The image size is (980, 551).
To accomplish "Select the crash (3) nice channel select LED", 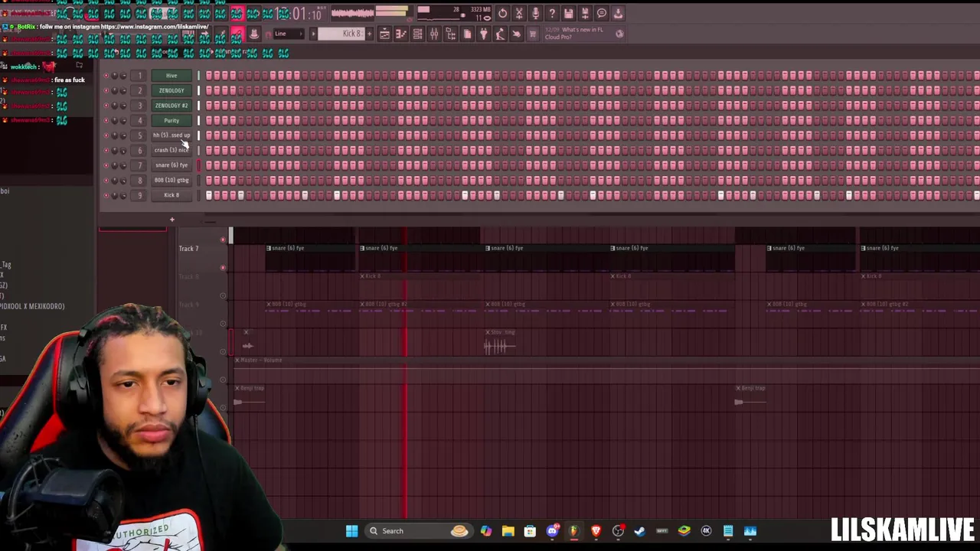I will [x=199, y=150].
